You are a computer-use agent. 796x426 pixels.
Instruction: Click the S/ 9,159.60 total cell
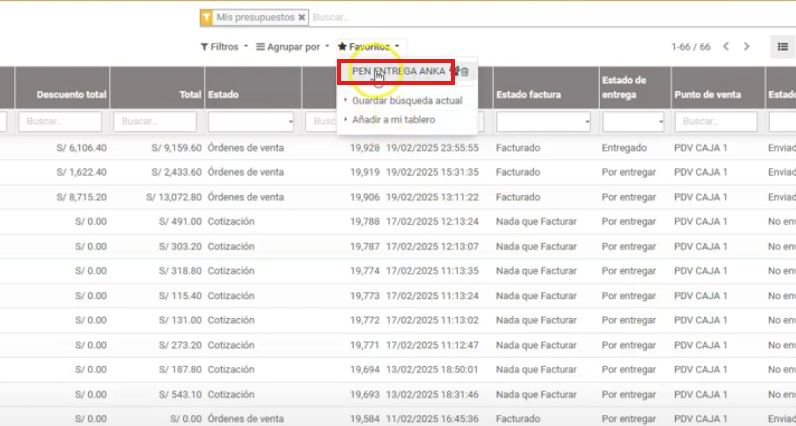[x=177, y=148]
